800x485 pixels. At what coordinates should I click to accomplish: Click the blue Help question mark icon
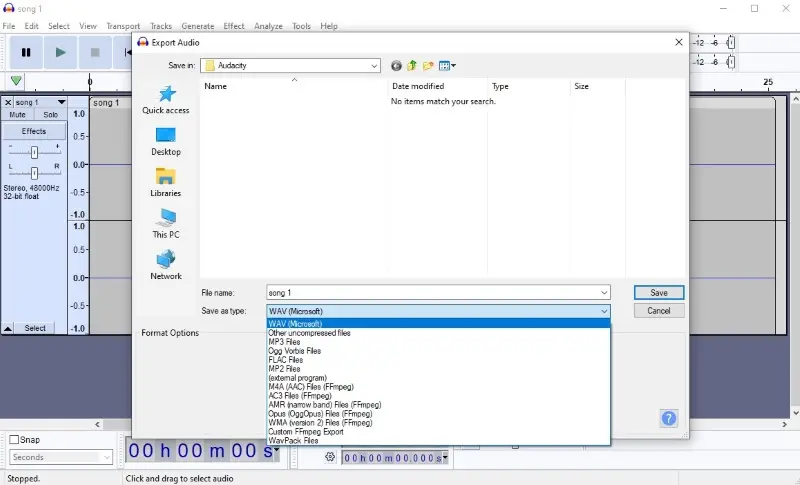point(668,419)
